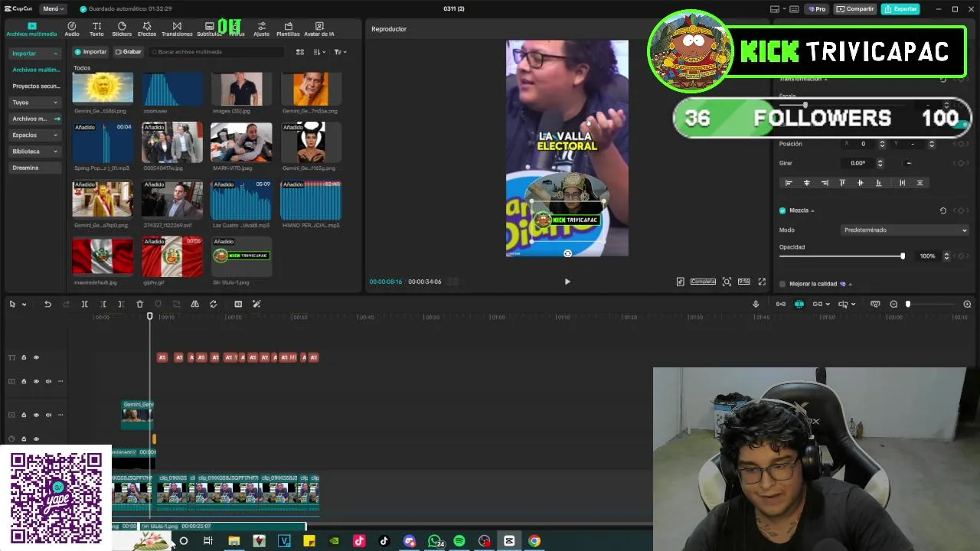Expand the Espacios sidebar section
The width and height of the screenshot is (980, 551).
coord(34,135)
